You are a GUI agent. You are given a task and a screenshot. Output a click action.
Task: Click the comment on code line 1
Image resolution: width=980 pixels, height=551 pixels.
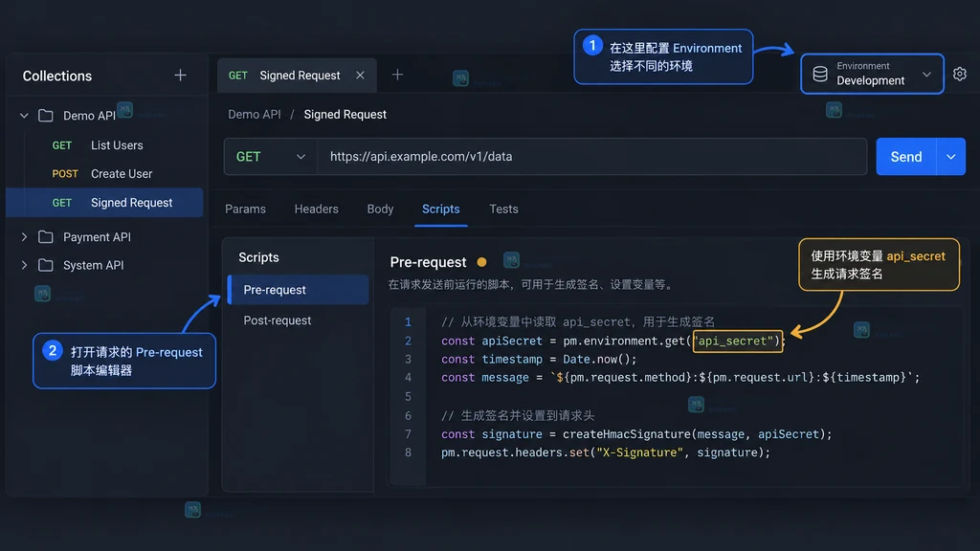pyautogui.click(x=578, y=322)
